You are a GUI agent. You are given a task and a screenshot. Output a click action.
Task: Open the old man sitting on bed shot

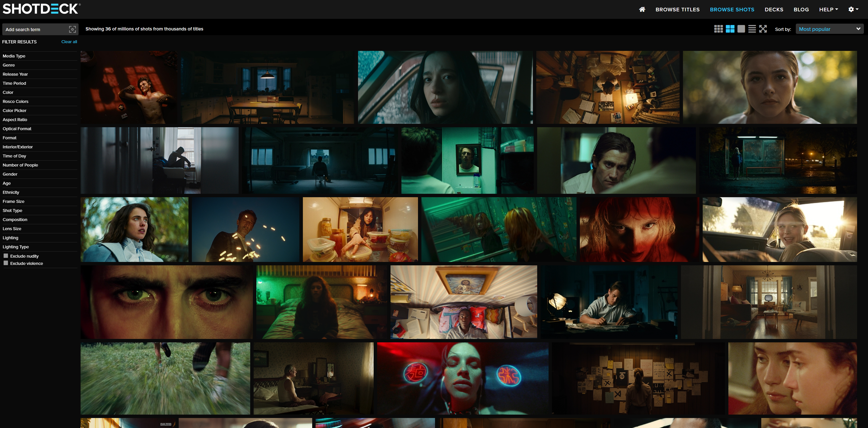tap(313, 378)
